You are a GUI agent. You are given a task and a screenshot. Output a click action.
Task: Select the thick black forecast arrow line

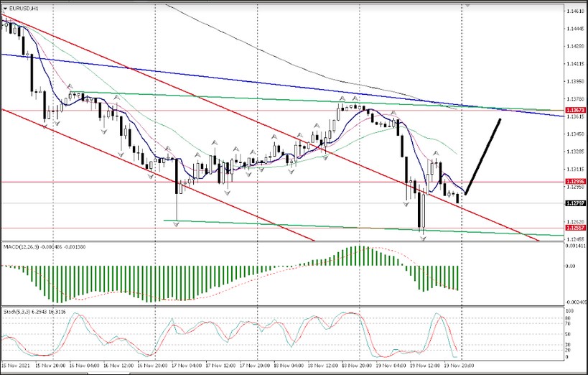(x=484, y=156)
